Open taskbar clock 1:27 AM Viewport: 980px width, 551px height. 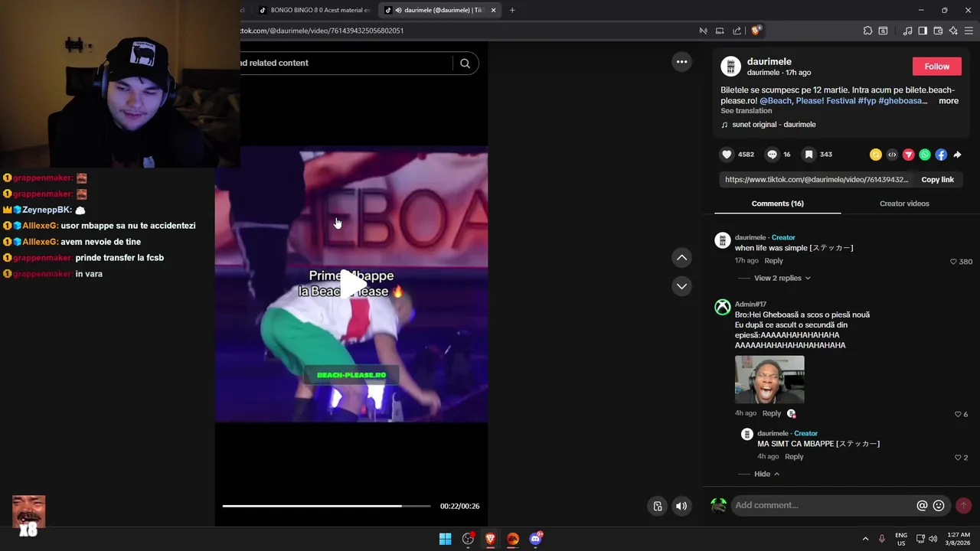(959, 539)
